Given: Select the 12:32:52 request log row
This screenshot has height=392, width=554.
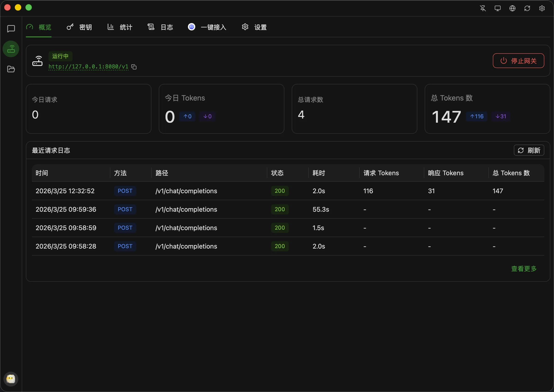Looking at the screenshot, I should click(288, 191).
